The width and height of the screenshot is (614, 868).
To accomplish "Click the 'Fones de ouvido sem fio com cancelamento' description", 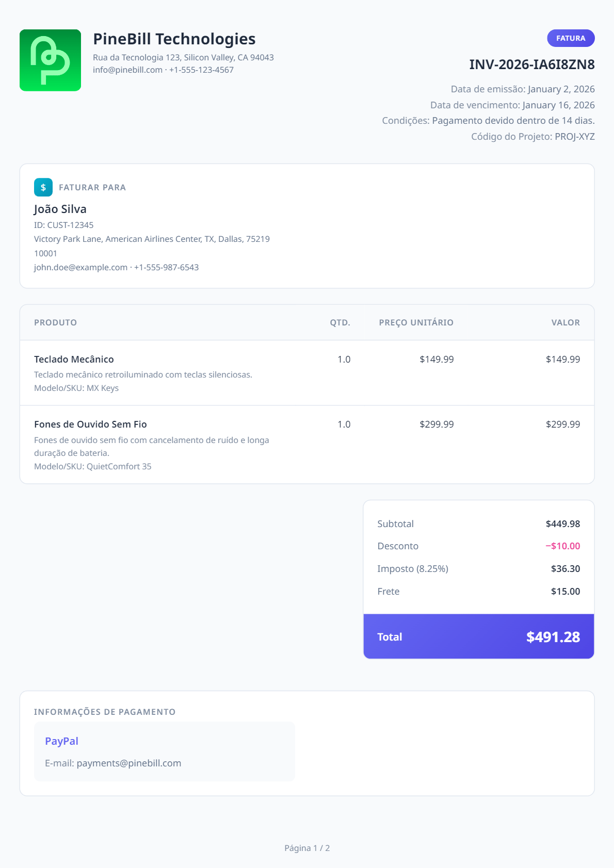I will (152, 446).
